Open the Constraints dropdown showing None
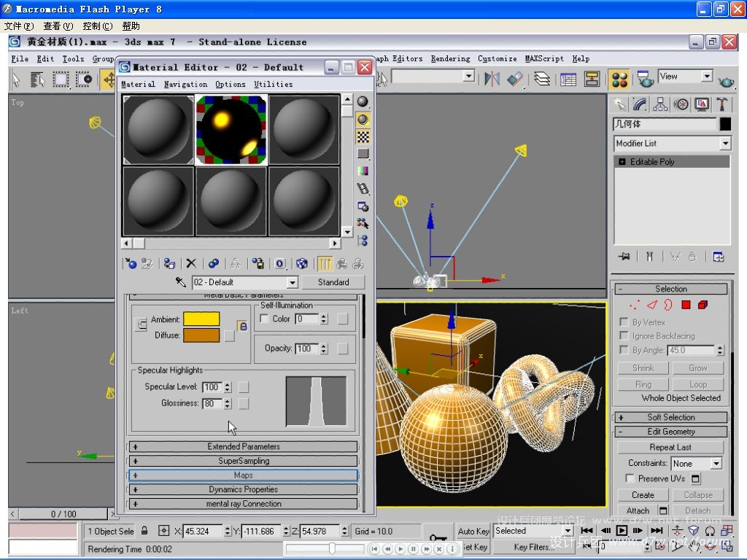The width and height of the screenshot is (747, 560). coord(716,463)
